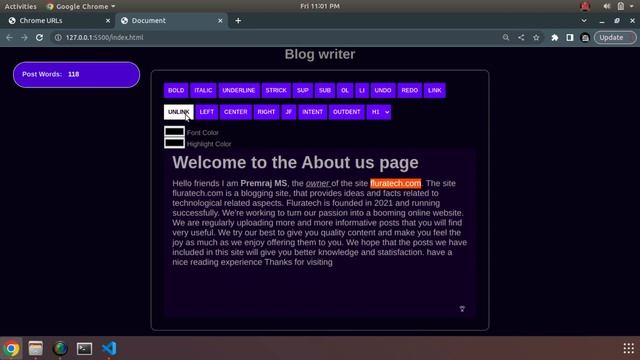Click the SUB subscript button
This screenshot has height=360, width=640.
tap(325, 90)
